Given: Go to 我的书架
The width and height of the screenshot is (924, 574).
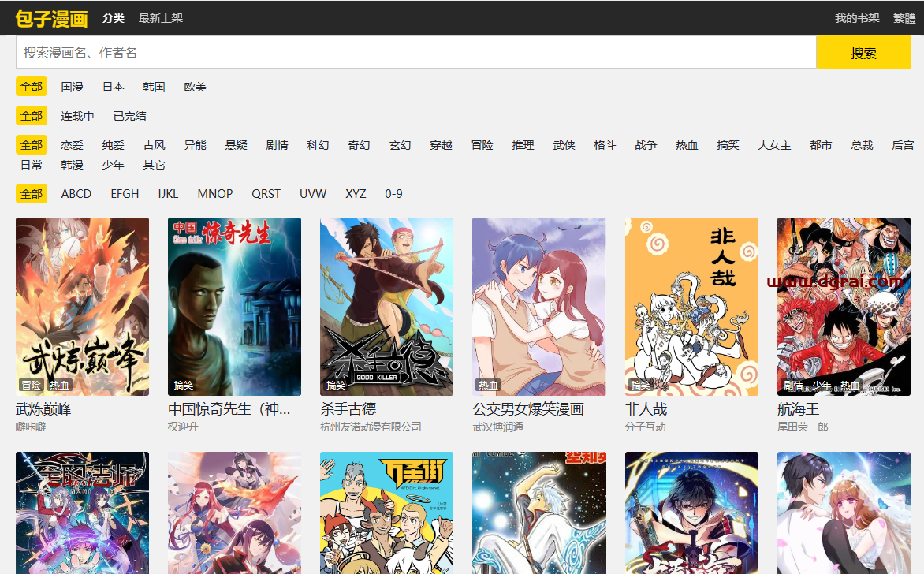Looking at the screenshot, I should pyautogui.click(x=857, y=18).
